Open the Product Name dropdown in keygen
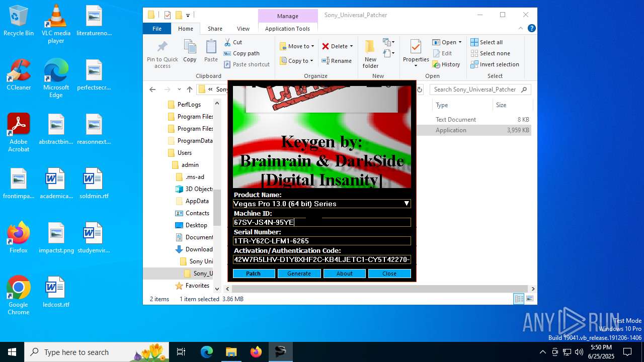 [x=407, y=204]
